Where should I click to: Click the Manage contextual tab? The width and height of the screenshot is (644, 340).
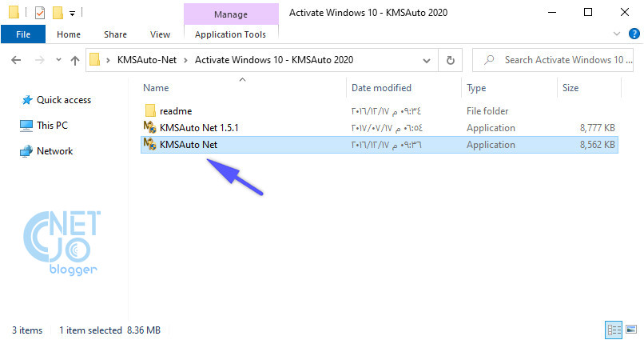[231, 14]
